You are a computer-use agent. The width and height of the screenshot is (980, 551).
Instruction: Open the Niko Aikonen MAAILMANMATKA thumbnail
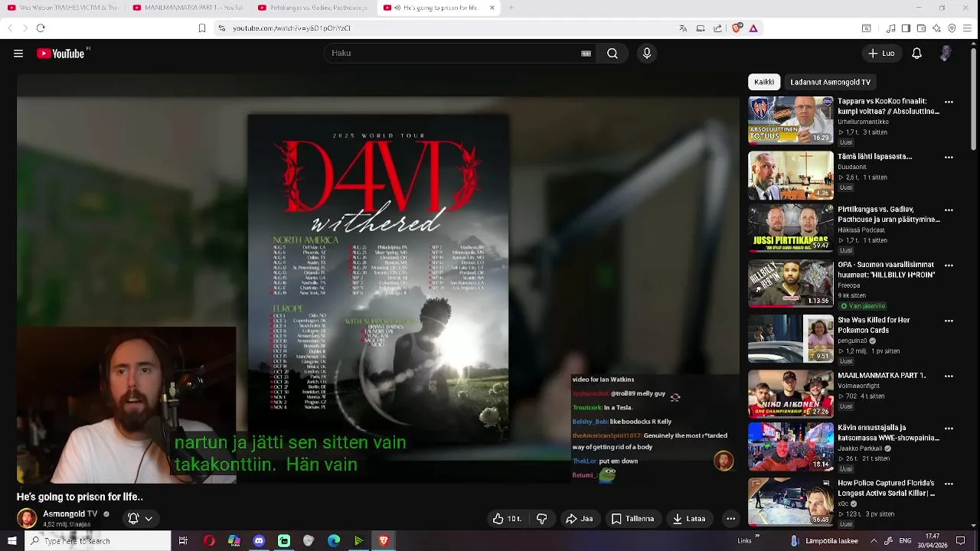tap(791, 394)
